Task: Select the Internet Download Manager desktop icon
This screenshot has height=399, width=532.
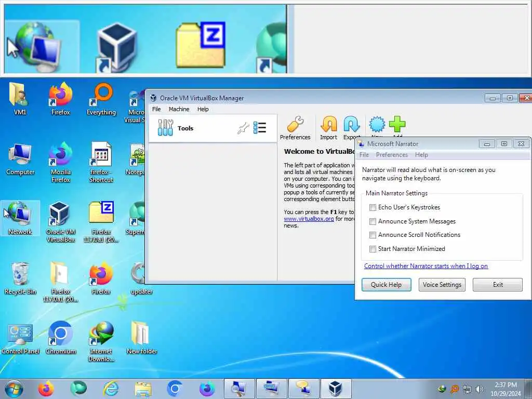Action: point(101,341)
